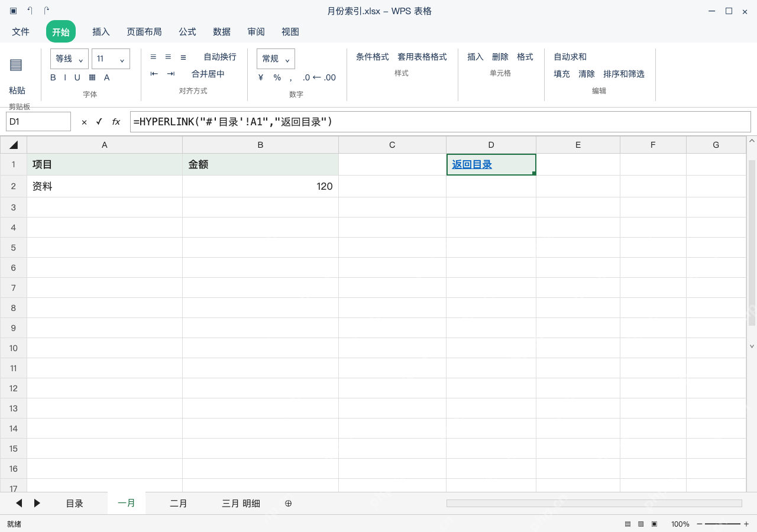This screenshot has height=532, width=757.
Task: Open the 文件 menu
Action: tap(21, 32)
